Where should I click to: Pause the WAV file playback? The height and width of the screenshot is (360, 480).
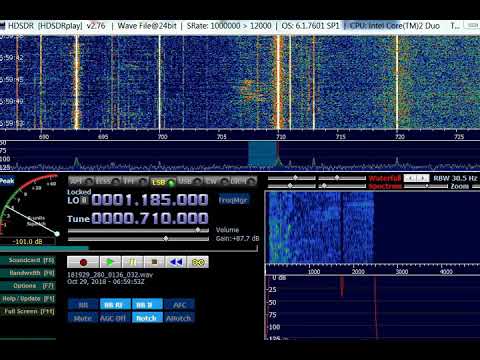point(132,262)
